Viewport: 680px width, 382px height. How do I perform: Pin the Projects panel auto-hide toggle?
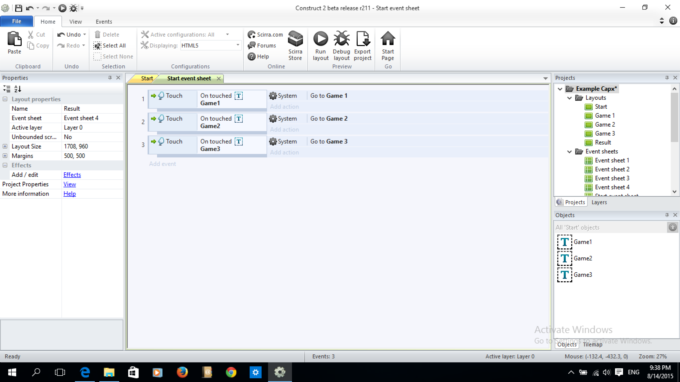pyautogui.click(x=667, y=78)
